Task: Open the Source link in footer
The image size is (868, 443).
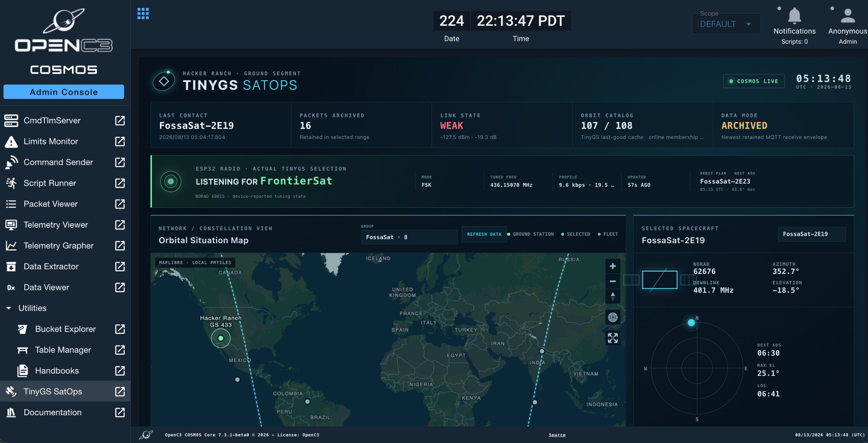Action: tap(557, 435)
